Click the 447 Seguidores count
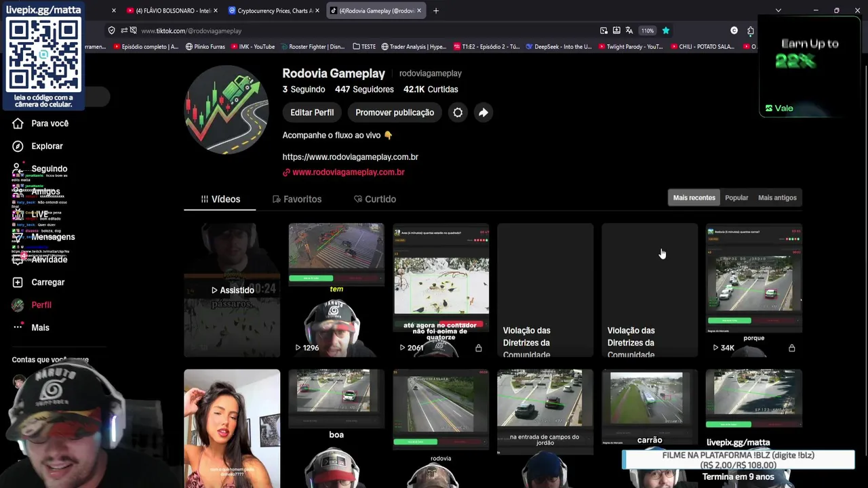 [364, 89]
